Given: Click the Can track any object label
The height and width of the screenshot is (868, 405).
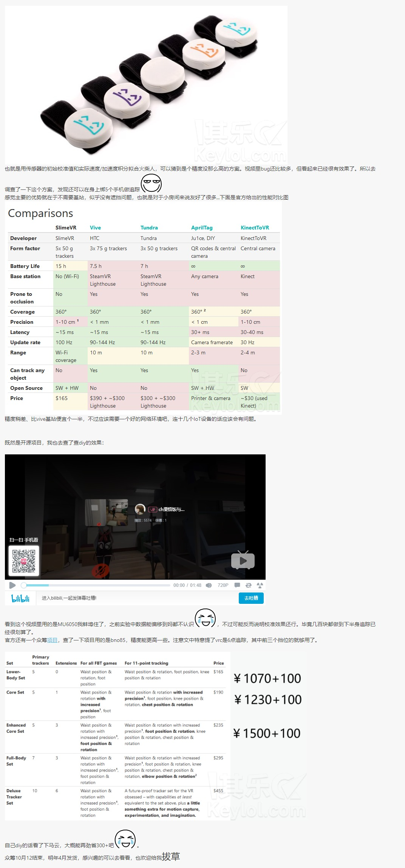Looking at the screenshot, I should coord(27,374).
